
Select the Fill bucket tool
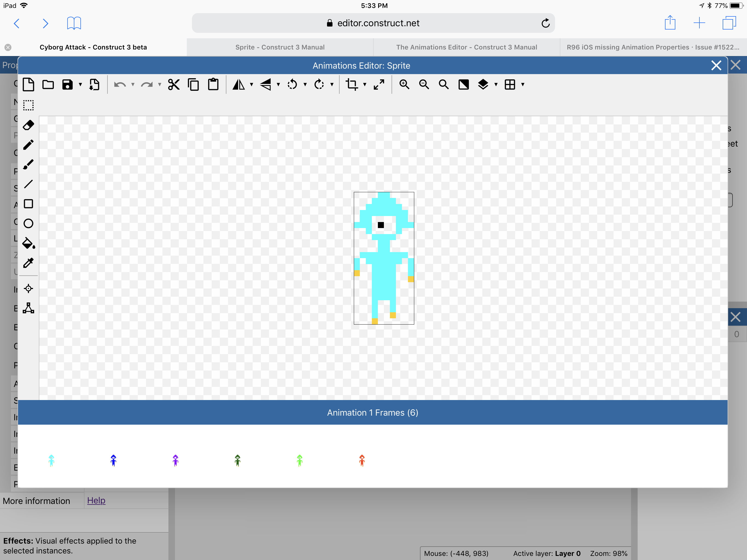(28, 244)
